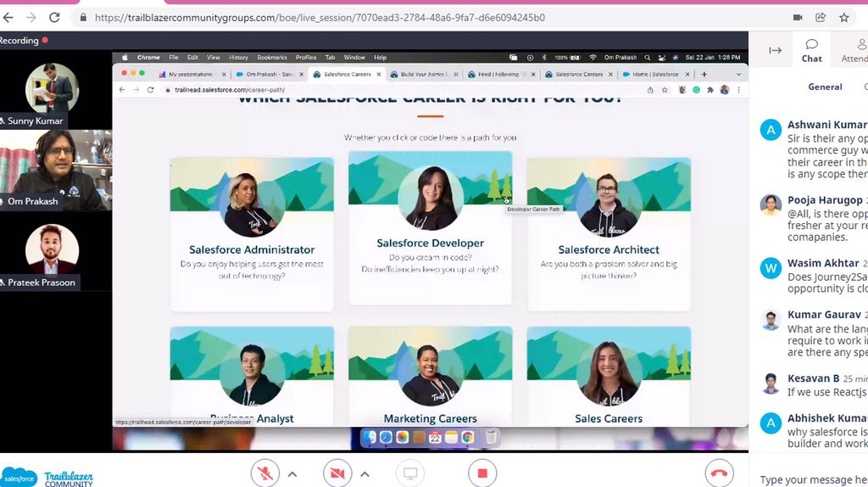Open Finder from the shared dock
This screenshot has width=868, height=487.
click(x=370, y=438)
